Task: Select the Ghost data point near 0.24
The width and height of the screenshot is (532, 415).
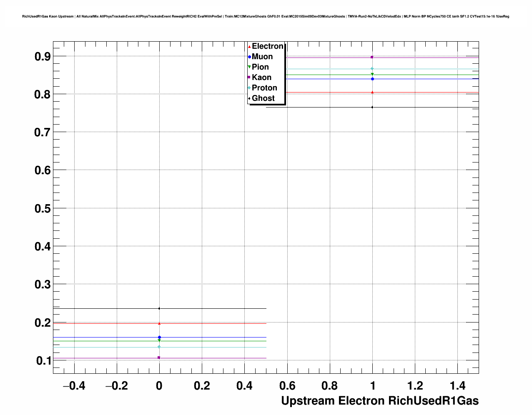Action: tap(159, 308)
